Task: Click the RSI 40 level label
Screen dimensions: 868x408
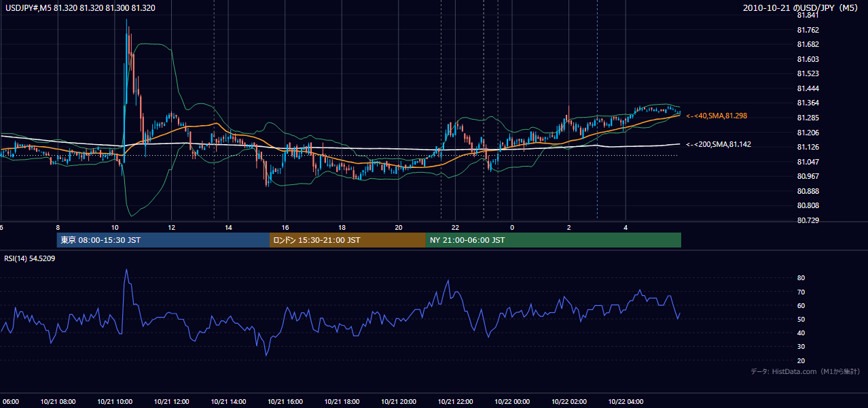Action: pos(801,333)
